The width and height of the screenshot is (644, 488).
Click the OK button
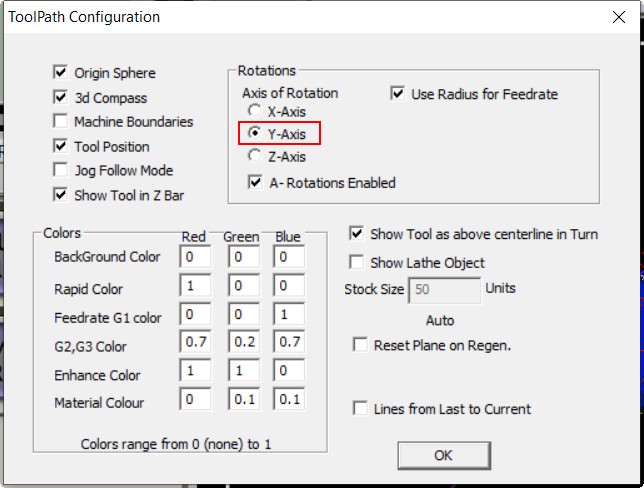coord(443,455)
